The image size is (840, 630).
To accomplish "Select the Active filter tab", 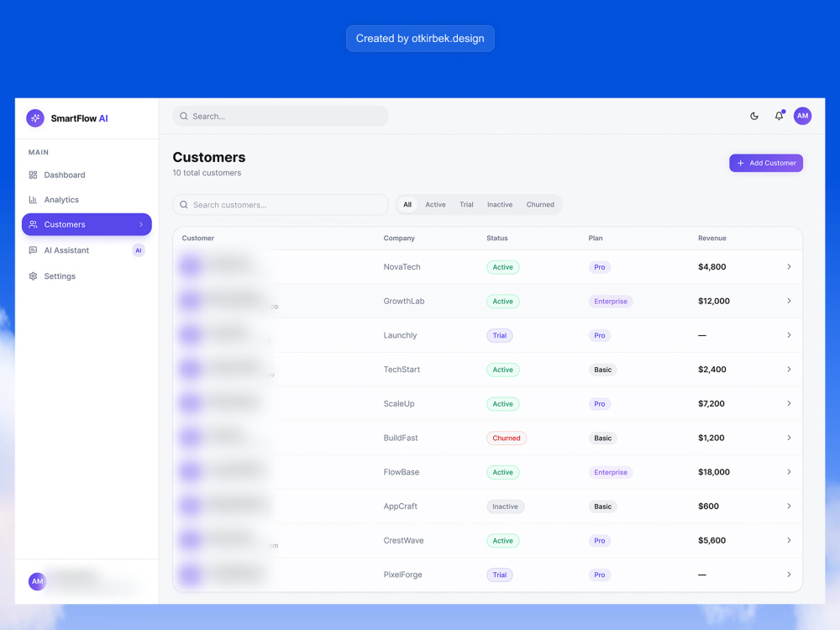I will pyautogui.click(x=435, y=205).
